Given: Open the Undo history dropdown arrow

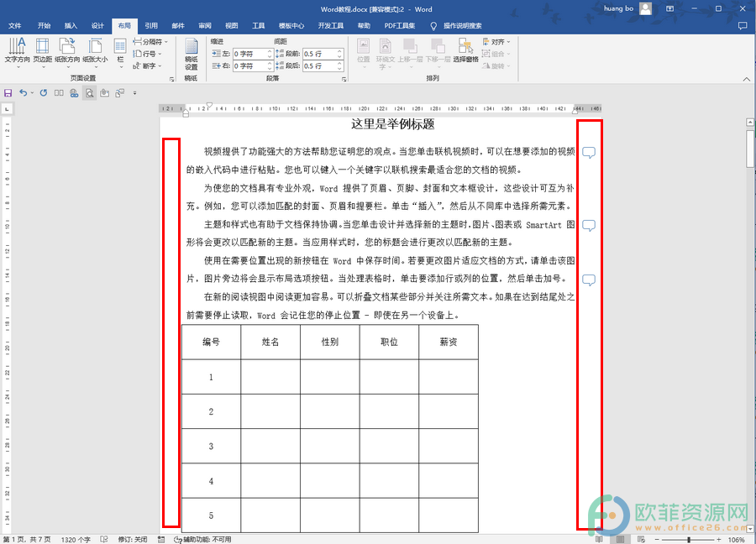Looking at the screenshot, I should click(32, 93).
